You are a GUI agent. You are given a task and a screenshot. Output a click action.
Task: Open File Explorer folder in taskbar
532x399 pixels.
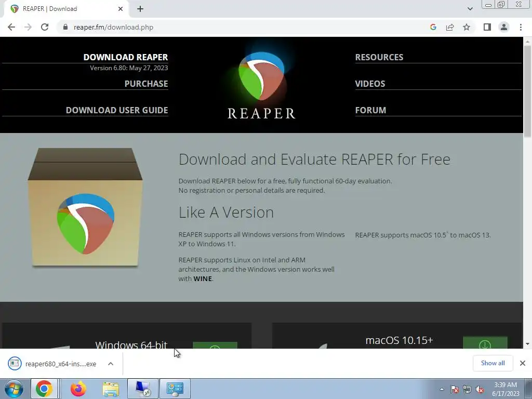[111, 389]
